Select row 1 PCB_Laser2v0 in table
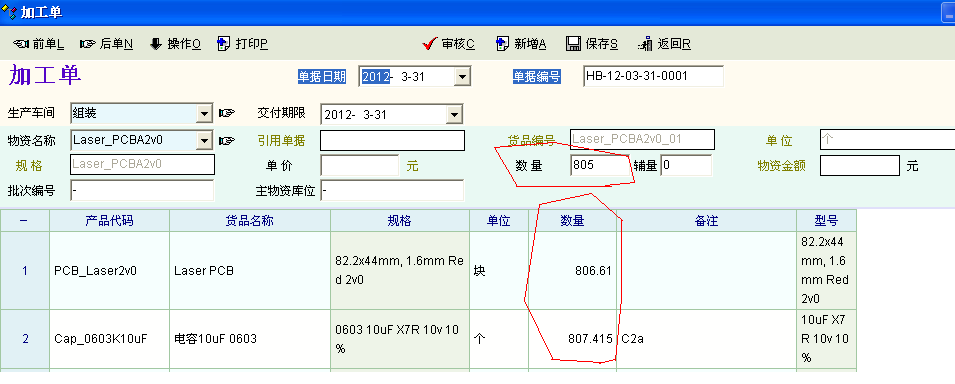This screenshot has height=384, width=955. [428, 271]
